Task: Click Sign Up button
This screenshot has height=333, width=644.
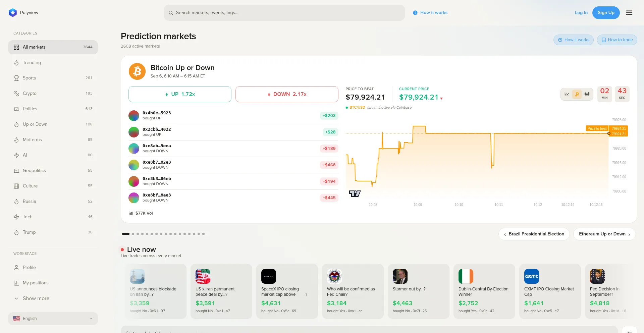Action: [x=606, y=13]
